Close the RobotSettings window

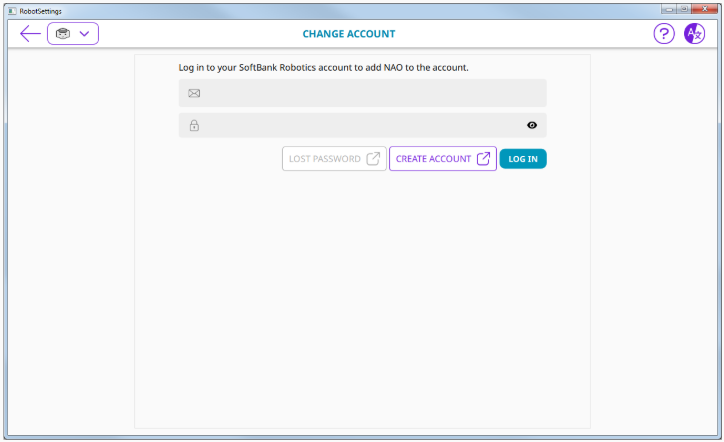[x=705, y=9]
